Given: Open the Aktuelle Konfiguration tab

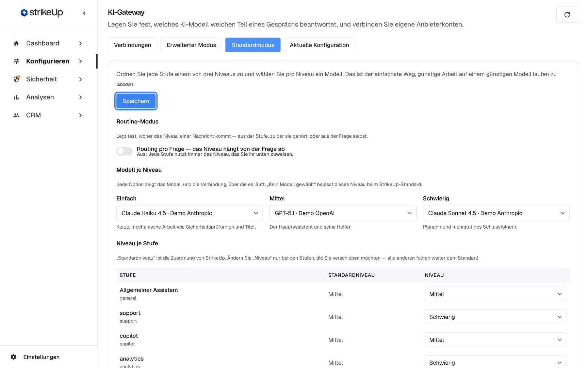Looking at the screenshot, I should pos(319,45).
